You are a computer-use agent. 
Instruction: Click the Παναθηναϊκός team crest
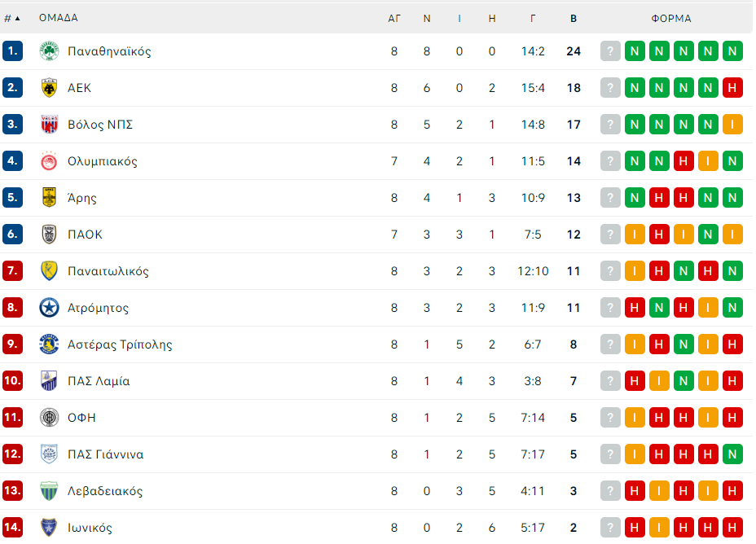pyautogui.click(x=49, y=51)
